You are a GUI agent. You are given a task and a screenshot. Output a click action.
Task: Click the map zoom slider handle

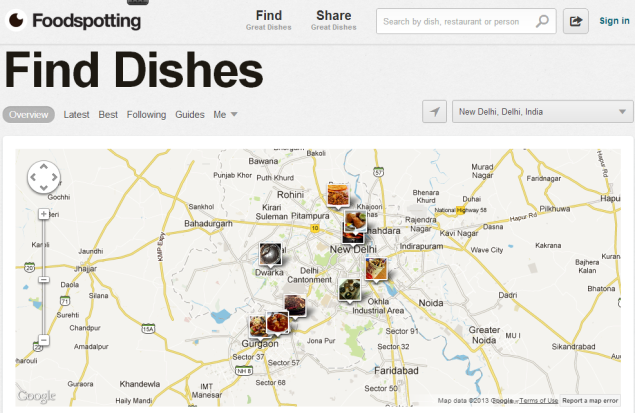coord(44,280)
